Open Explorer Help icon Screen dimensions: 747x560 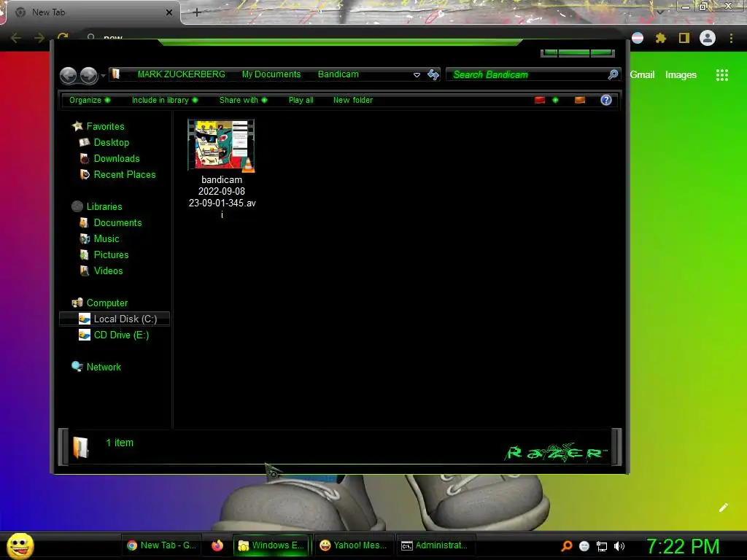tap(606, 100)
